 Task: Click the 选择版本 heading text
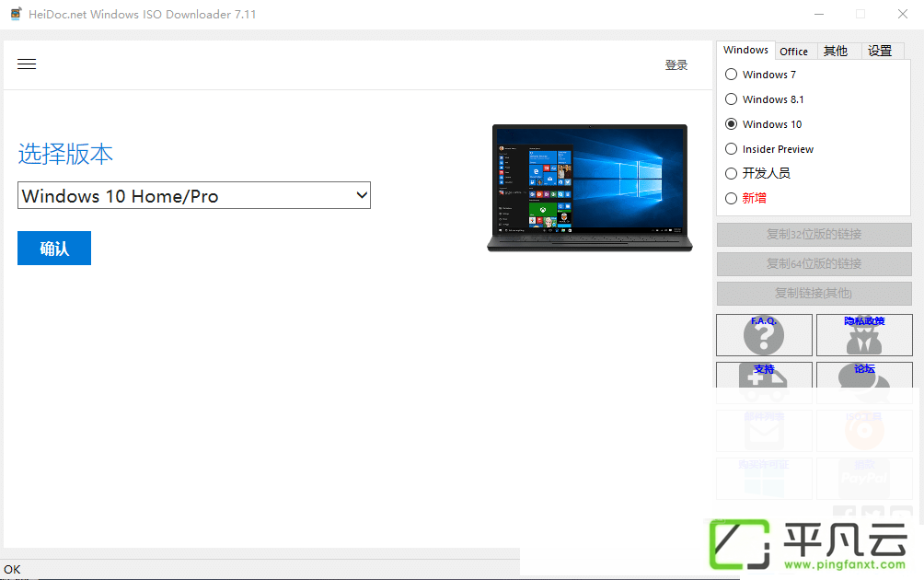coord(65,154)
